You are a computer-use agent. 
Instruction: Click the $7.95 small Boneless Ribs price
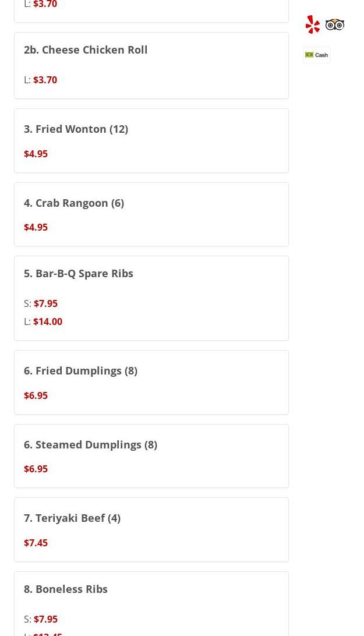pyautogui.click(x=46, y=619)
